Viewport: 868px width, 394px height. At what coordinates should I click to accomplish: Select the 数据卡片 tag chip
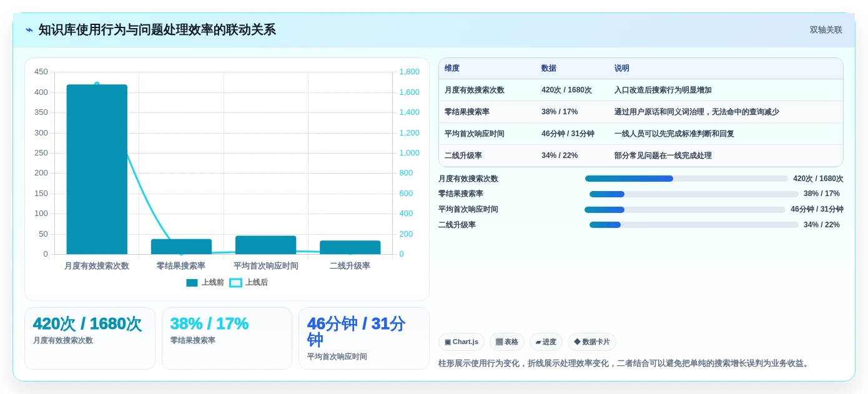pyautogui.click(x=592, y=342)
